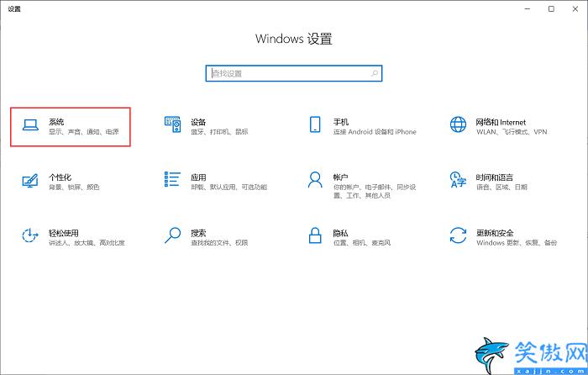
Task: Open the 系统 laptop icon
Action: point(30,125)
